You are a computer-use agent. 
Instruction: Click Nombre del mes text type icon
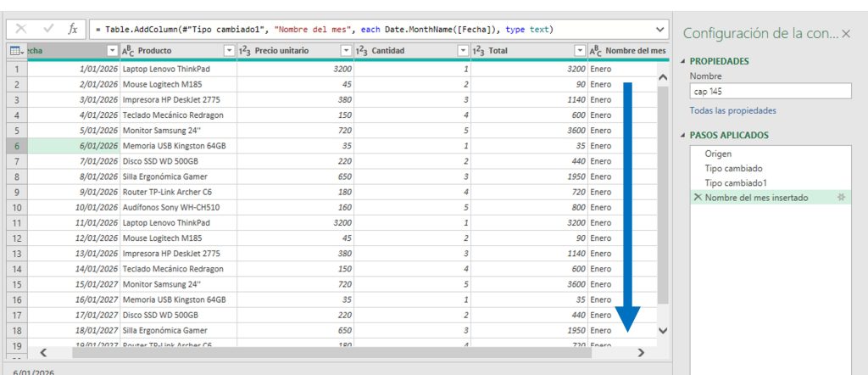tap(596, 51)
